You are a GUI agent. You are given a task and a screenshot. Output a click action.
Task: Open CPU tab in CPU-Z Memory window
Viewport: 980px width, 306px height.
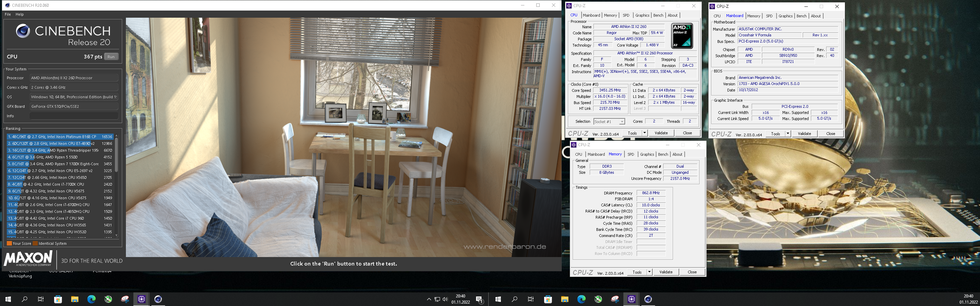578,154
